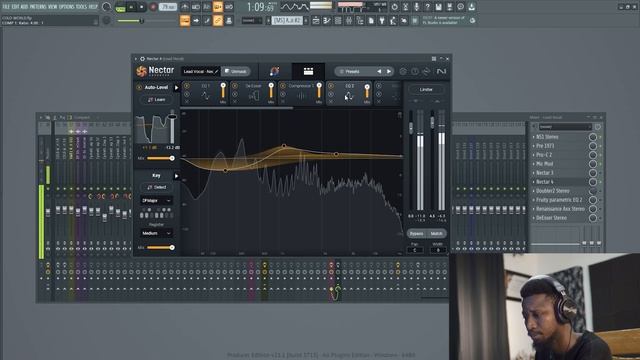Click the microphone icon in FL toolbar
This screenshot has height=360, width=640.
(416, 7)
